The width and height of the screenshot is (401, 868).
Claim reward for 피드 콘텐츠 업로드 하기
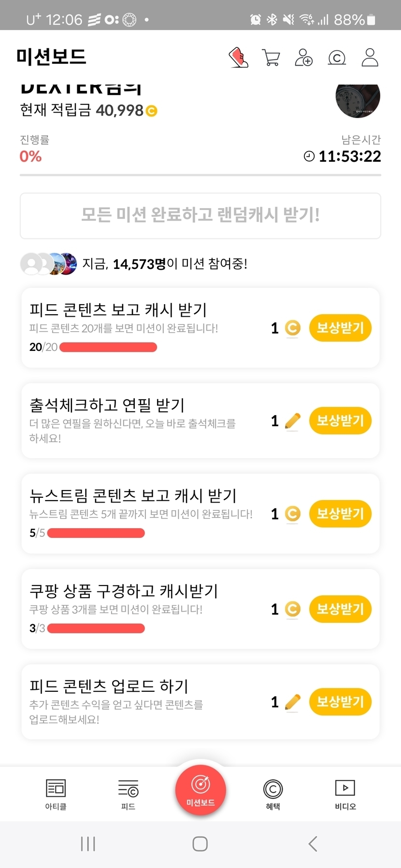point(340,702)
